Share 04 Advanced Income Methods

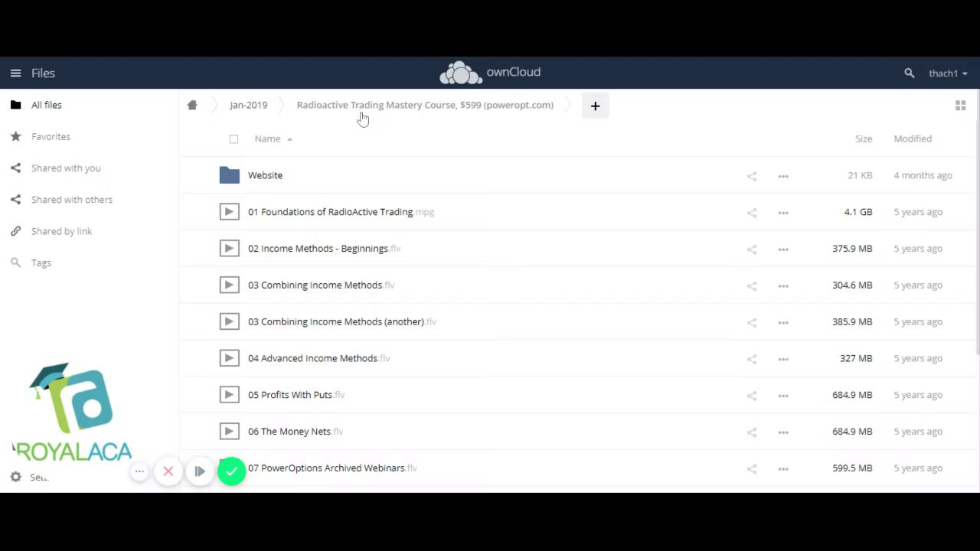[751, 359]
